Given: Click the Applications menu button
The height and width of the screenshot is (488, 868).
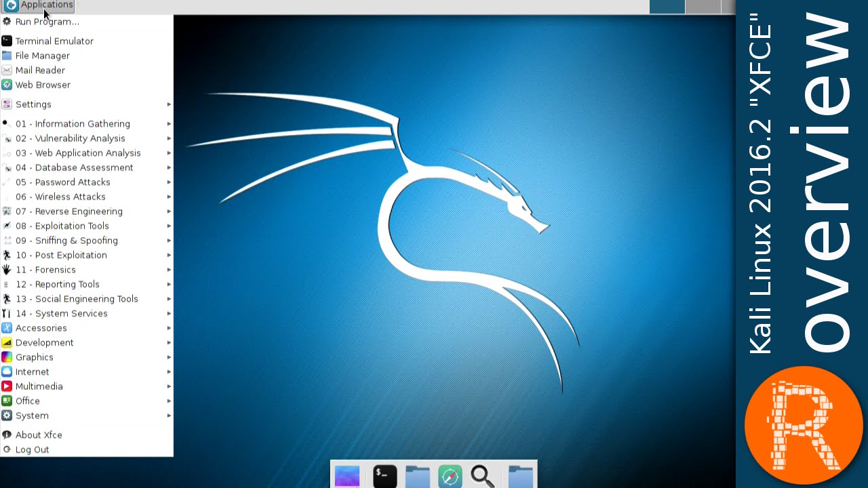Looking at the screenshot, I should 38,5.
